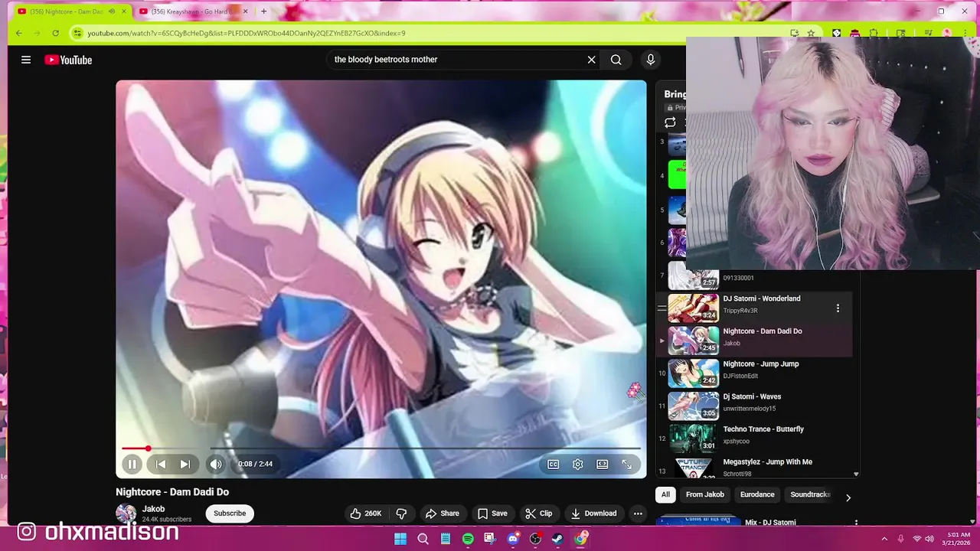
Task: Toggle playlist loop
Action: 670,122
